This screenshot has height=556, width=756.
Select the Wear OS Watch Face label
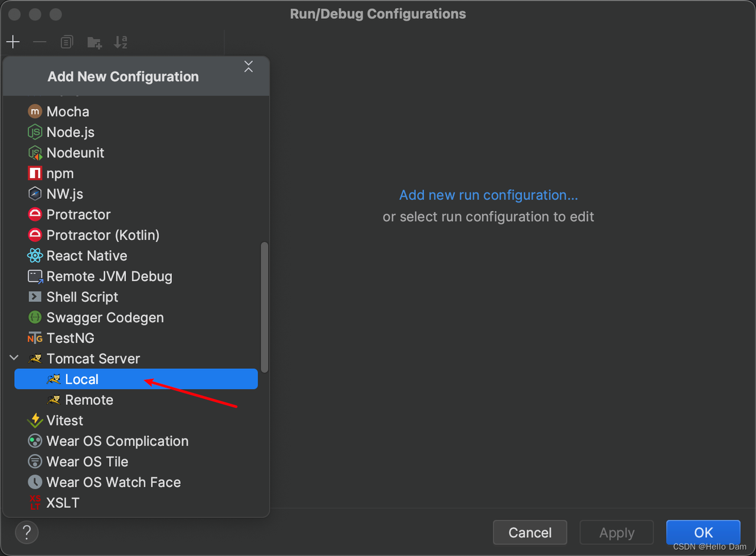pos(113,482)
